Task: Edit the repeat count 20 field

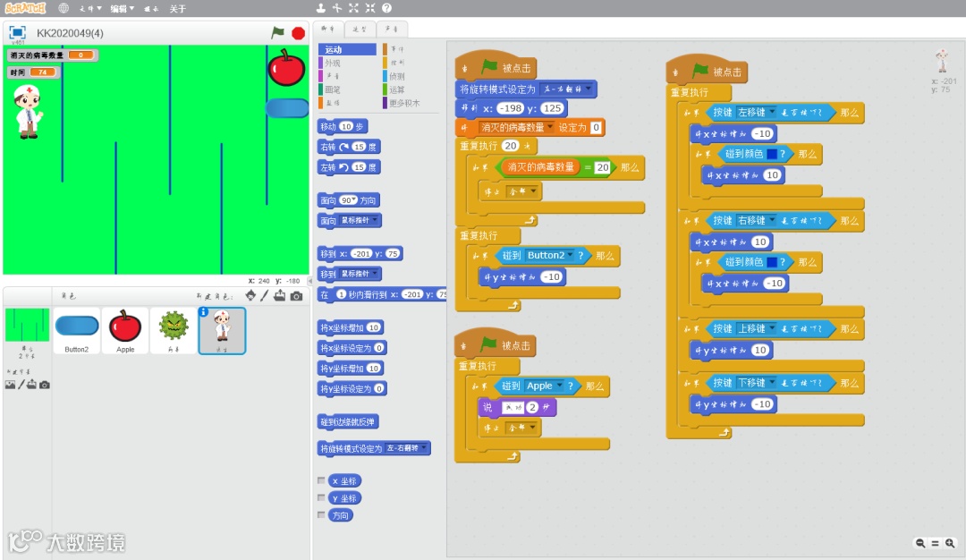Action: click(x=510, y=146)
